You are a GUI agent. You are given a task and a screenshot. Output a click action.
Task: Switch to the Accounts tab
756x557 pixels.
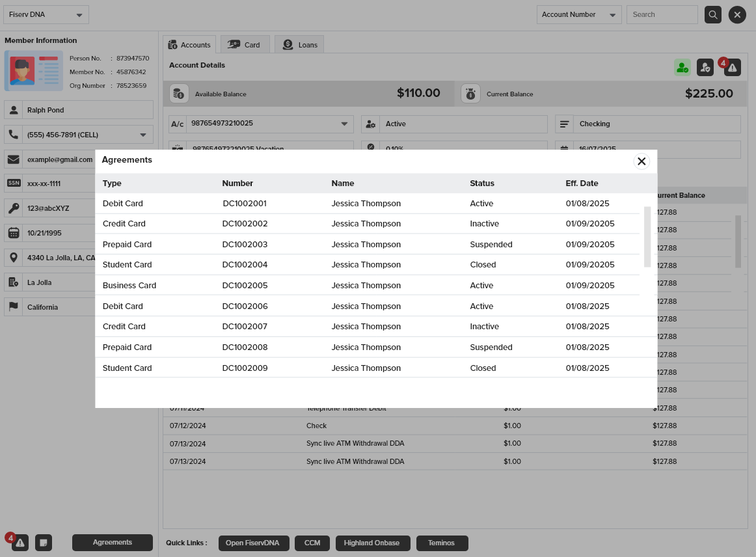(x=189, y=44)
